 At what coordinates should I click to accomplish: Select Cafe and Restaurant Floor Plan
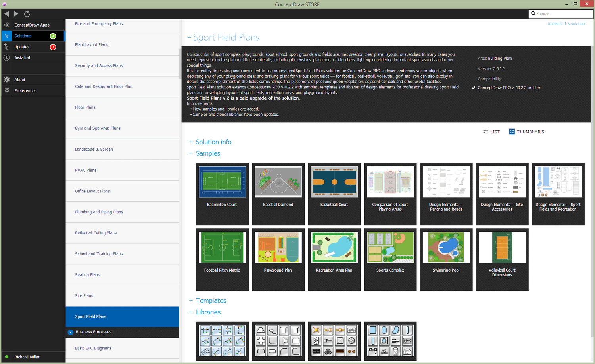[x=122, y=86]
